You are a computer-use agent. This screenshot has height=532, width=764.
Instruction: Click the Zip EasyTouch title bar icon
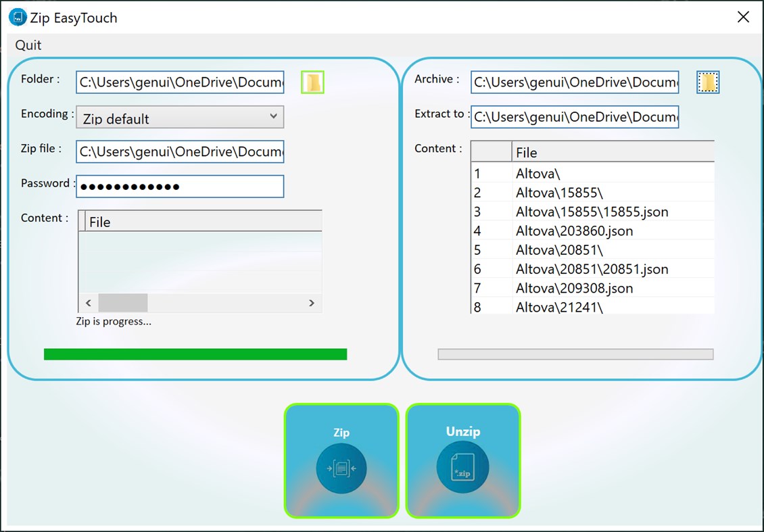tap(16, 17)
